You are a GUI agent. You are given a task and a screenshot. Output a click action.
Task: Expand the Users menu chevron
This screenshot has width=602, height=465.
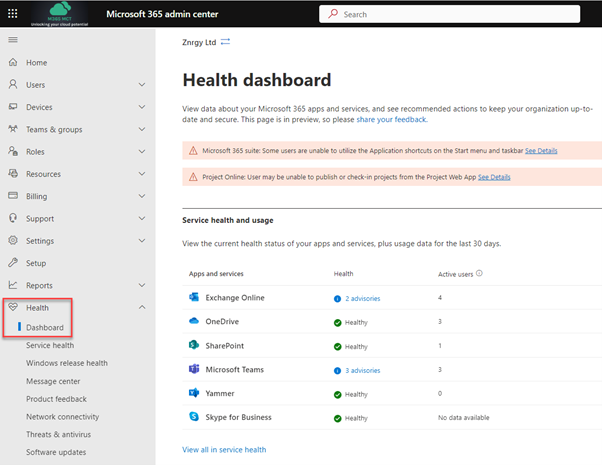point(142,84)
